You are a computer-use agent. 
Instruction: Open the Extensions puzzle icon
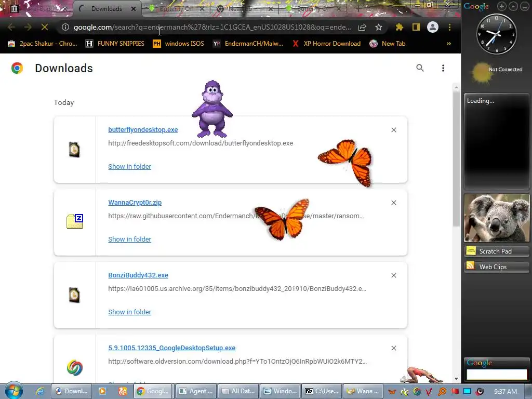[400, 27]
